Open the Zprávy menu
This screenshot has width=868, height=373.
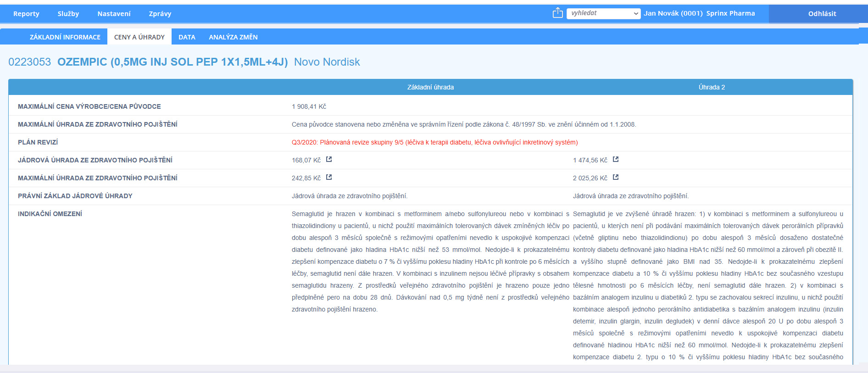coord(160,14)
